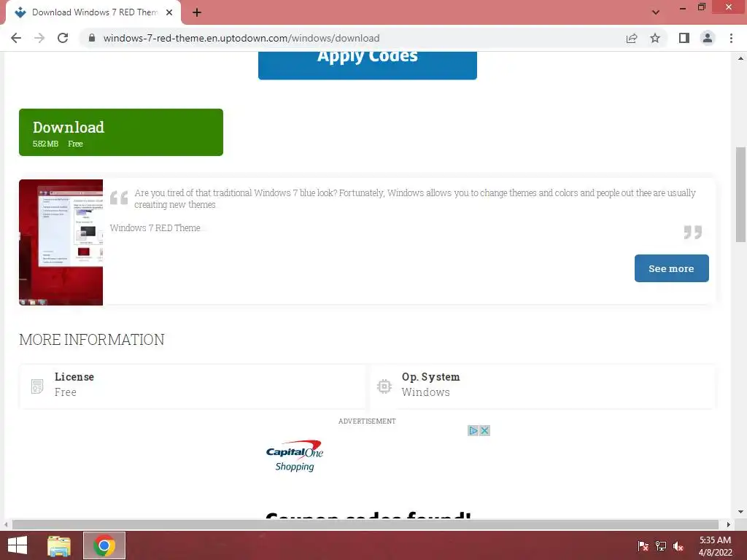Viewport: 747px width, 560px height.
Task: Click the theme description quote text
Action: (x=415, y=198)
